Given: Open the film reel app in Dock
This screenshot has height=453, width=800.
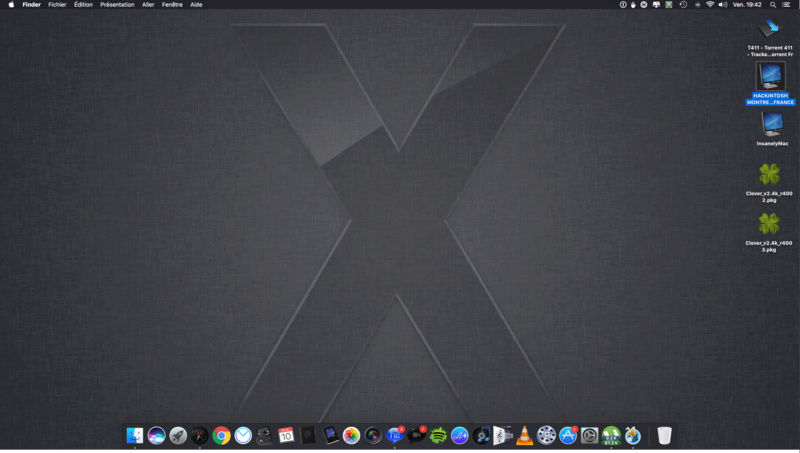Looking at the screenshot, I should pyautogui.click(x=546, y=435).
